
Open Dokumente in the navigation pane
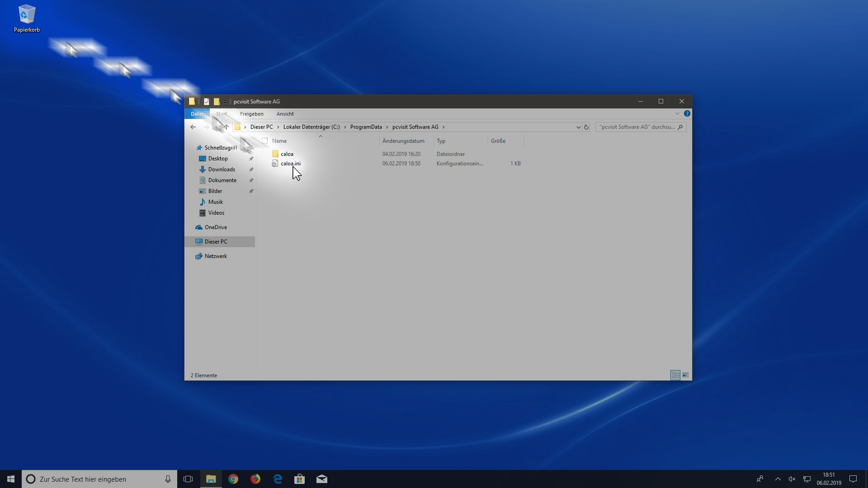[x=222, y=180]
